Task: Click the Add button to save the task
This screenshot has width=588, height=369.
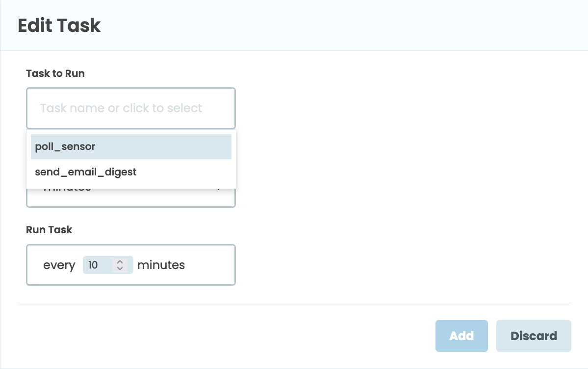Action: 461,336
